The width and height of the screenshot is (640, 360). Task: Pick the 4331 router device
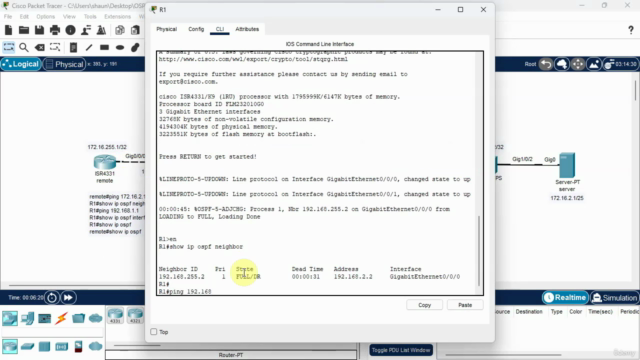116,316
